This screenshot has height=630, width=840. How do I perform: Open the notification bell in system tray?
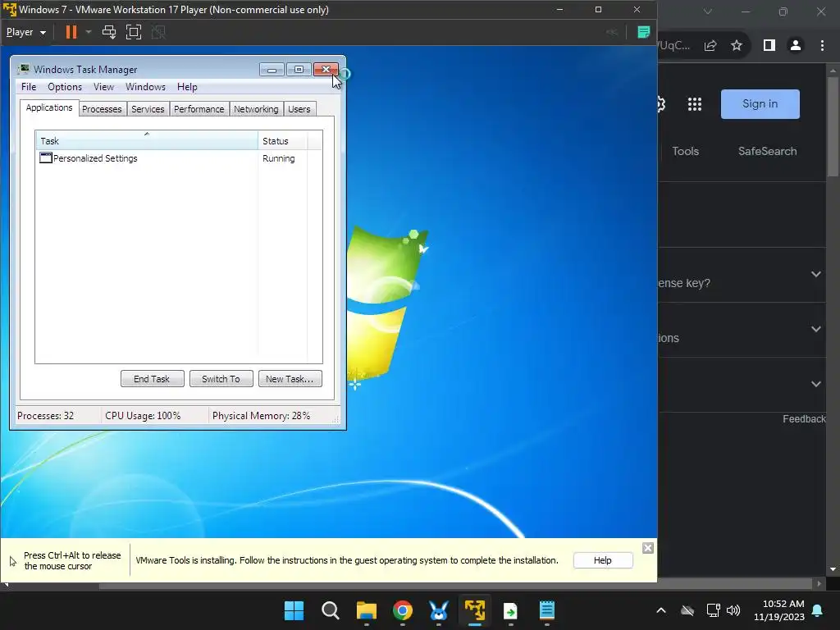pyautogui.click(x=818, y=610)
